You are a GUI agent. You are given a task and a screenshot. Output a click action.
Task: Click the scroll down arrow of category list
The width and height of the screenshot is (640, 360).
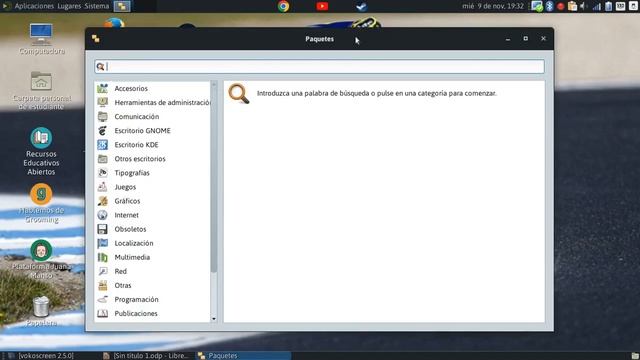click(x=213, y=319)
